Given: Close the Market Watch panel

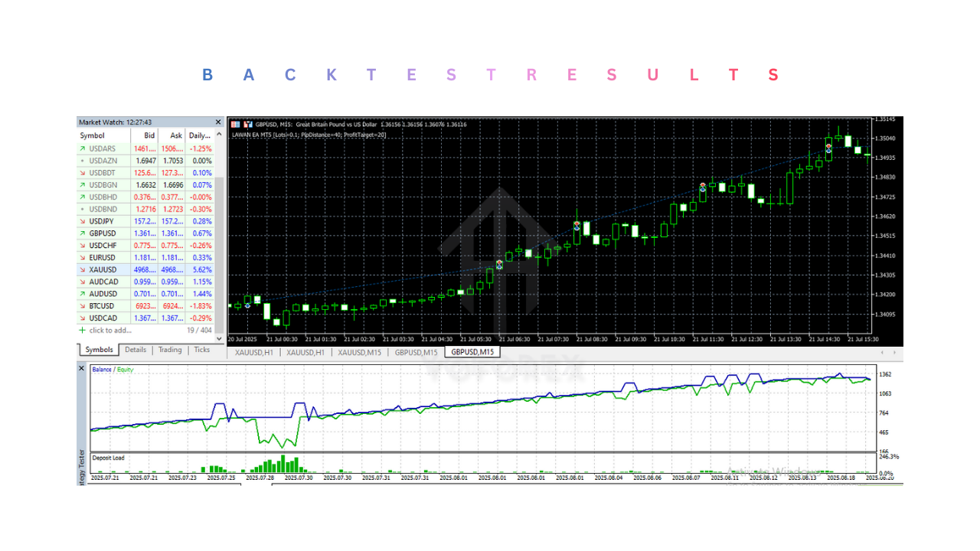Looking at the screenshot, I should [218, 122].
